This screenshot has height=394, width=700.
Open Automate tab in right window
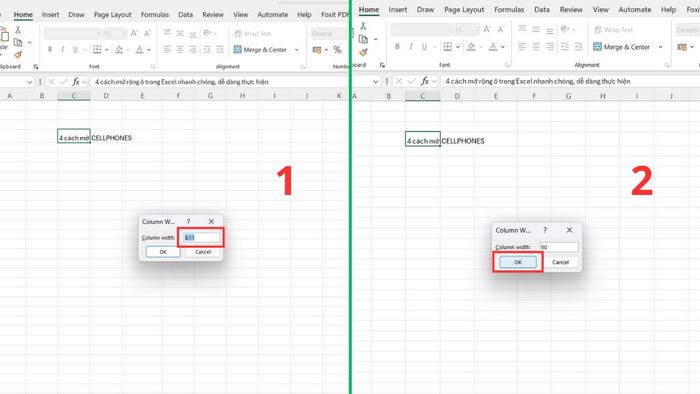[634, 9]
